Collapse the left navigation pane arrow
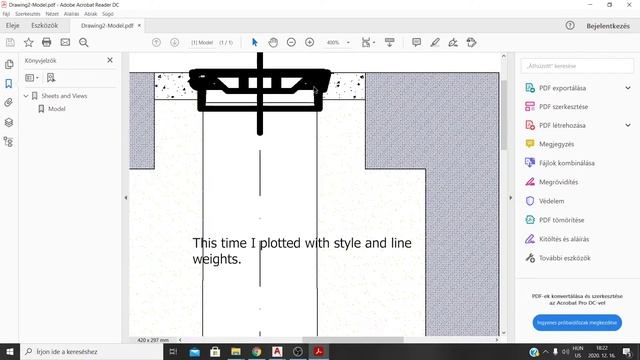This screenshot has width=640, height=360. 126,198
